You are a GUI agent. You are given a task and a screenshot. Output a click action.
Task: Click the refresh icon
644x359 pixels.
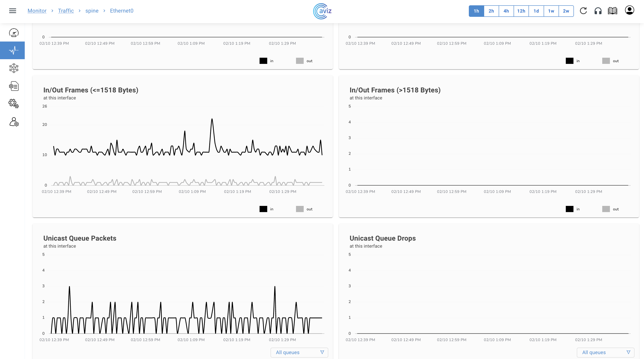[583, 11]
